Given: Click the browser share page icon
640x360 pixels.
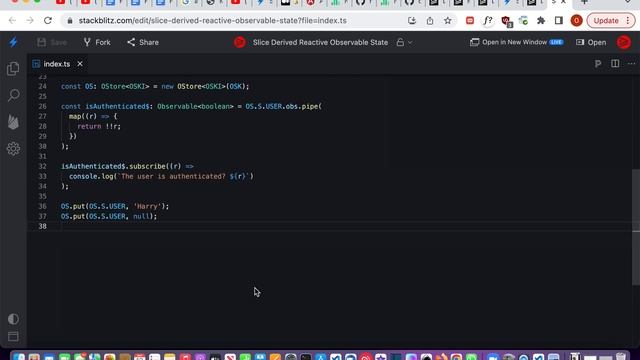Looking at the screenshot, I should 430,20.
